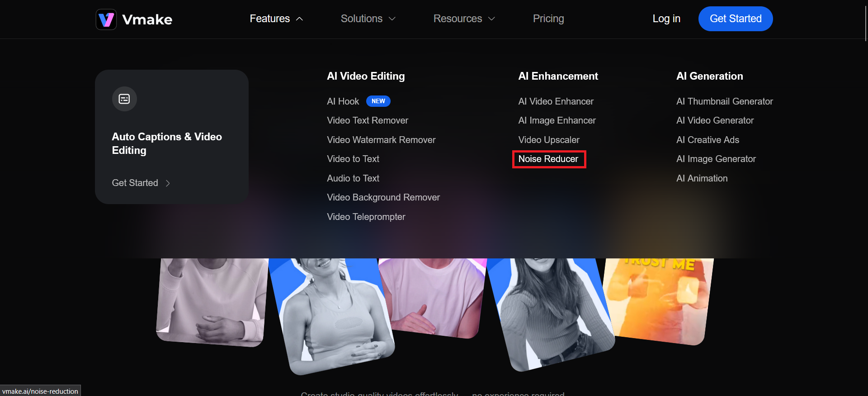868x396 pixels.
Task: Open the AI Animation feature
Action: [702, 178]
